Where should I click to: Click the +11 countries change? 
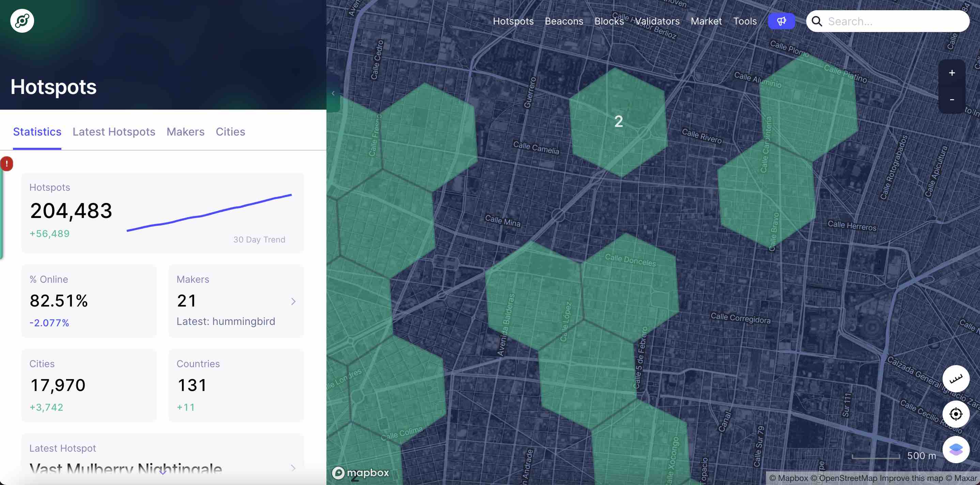point(186,407)
